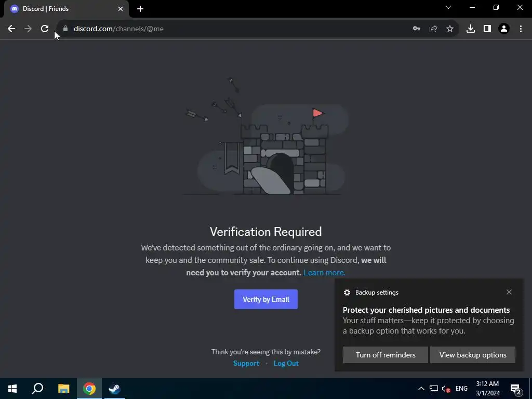Open the Learn more link

pos(324,273)
